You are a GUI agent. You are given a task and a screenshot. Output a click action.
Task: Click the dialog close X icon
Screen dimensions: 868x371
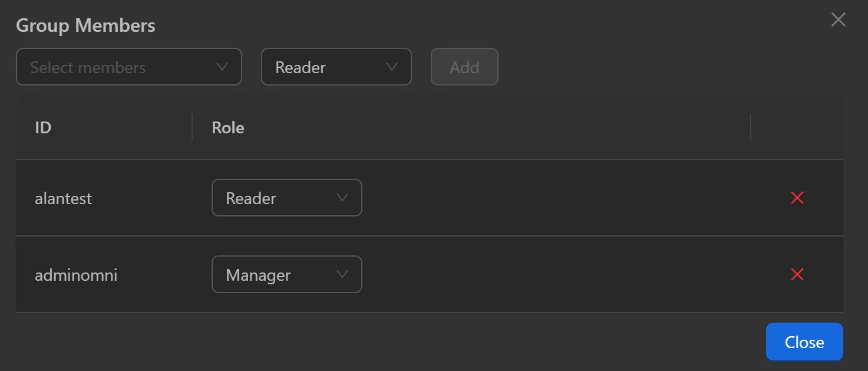click(x=838, y=19)
